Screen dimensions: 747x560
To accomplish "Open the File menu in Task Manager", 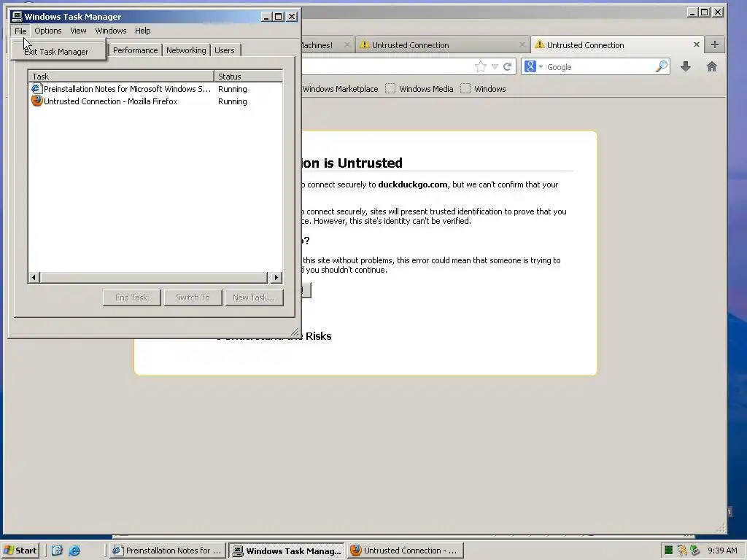I will point(20,31).
